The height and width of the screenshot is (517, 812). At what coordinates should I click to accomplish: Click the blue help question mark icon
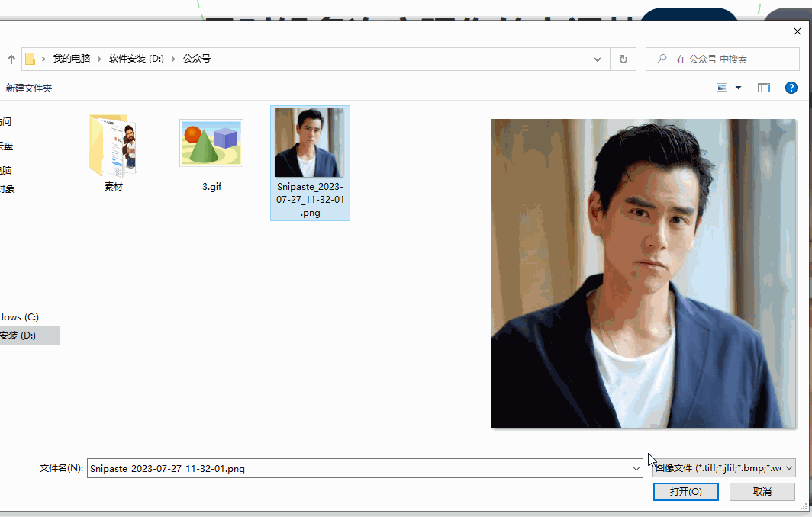tap(791, 88)
